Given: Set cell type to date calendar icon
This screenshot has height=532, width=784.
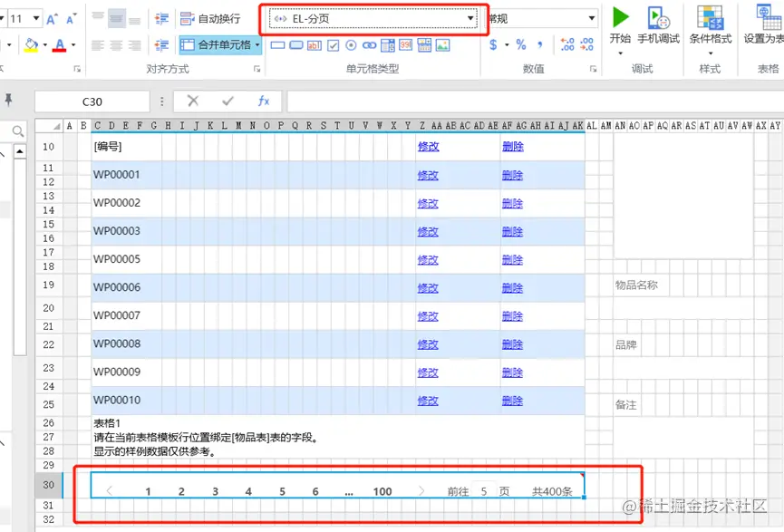Looking at the screenshot, I should coord(424,45).
